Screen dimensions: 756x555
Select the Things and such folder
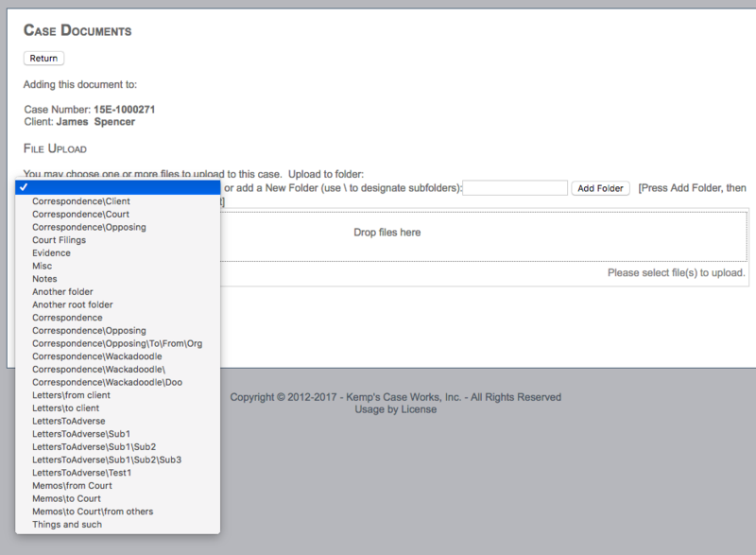[x=66, y=524]
